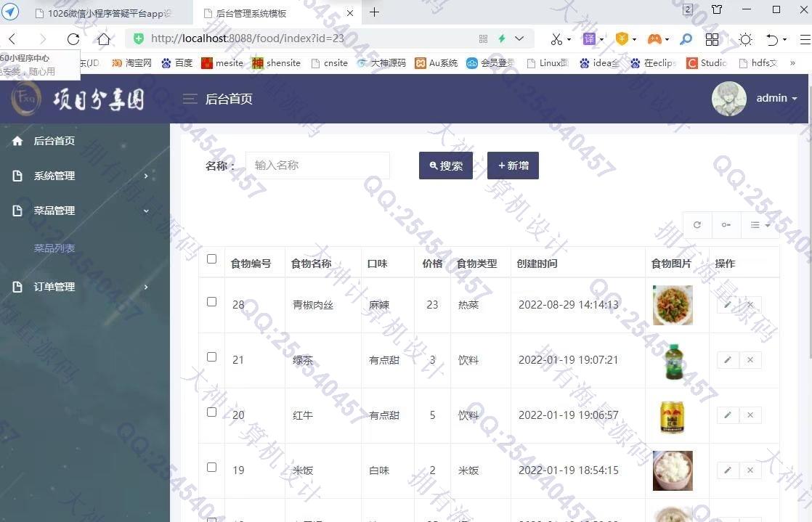The height and width of the screenshot is (522, 812).
Task: Check the select-all header checkbox
Action: pos(211,258)
